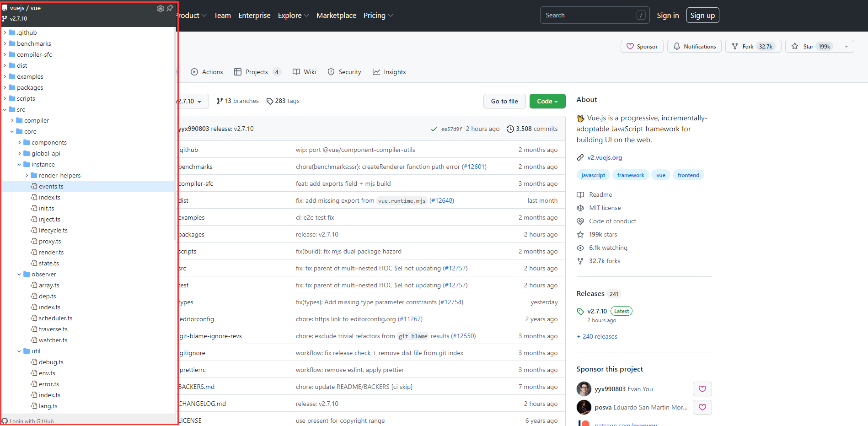The height and width of the screenshot is (426, 868).
Task: Click the tag icon beside the v2.7.10 release
Action: (580, 312)
